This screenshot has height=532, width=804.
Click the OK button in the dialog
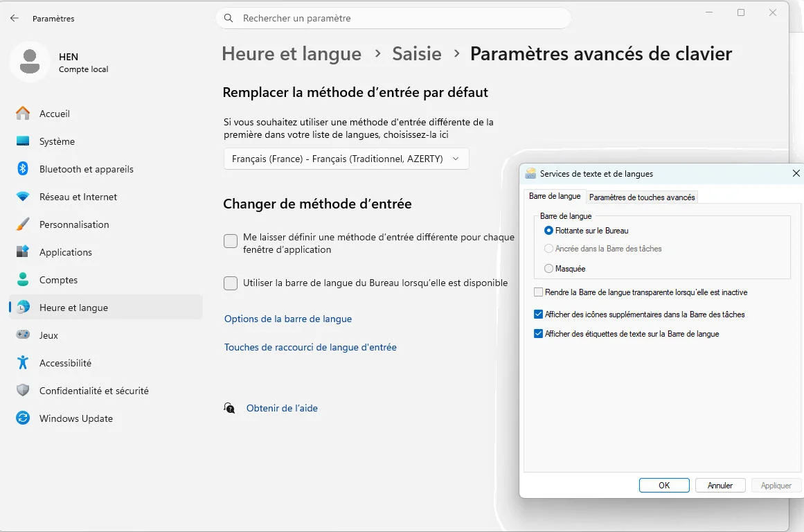[664, 486]
